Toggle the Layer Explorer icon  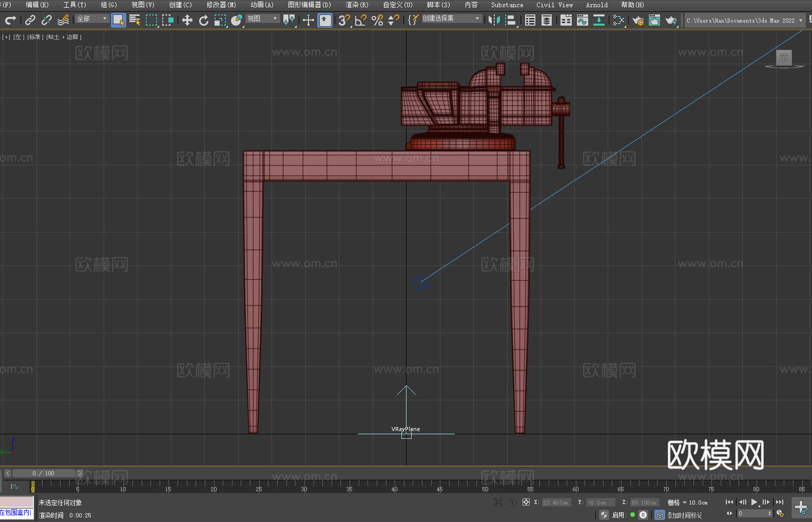[x=547, y=20]
